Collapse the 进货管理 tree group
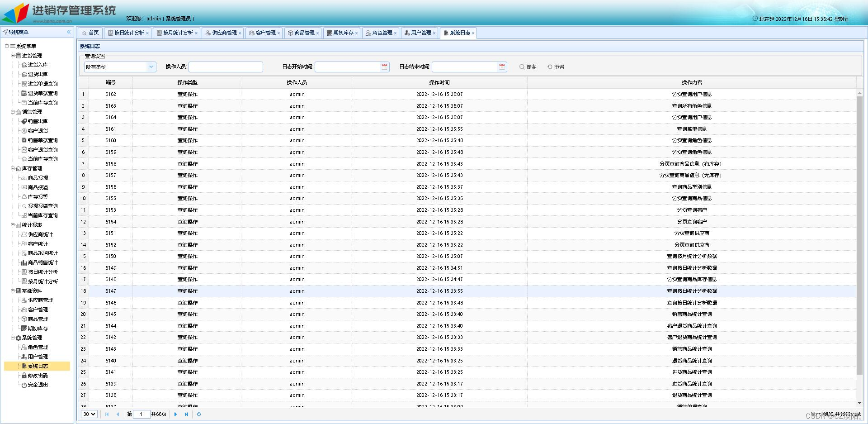The width and height of the screenshot is (868, 424). click(13, 55)
